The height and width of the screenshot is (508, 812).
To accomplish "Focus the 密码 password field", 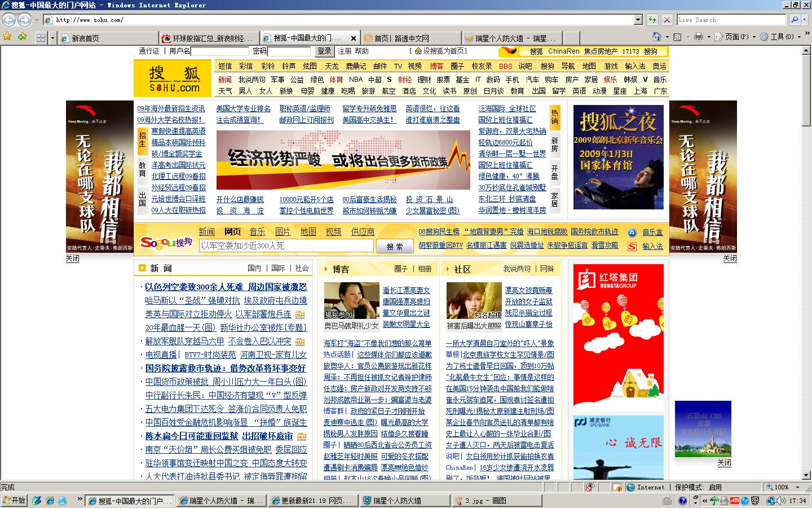I will pos(289,51).
